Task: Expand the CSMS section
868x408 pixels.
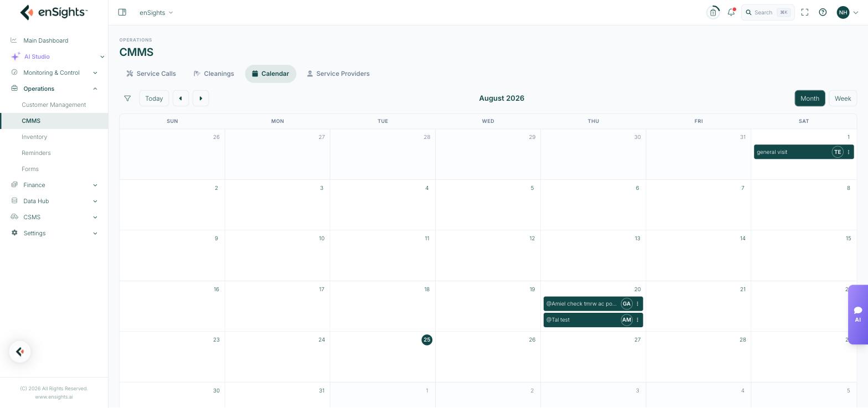Action: (95, 217)
